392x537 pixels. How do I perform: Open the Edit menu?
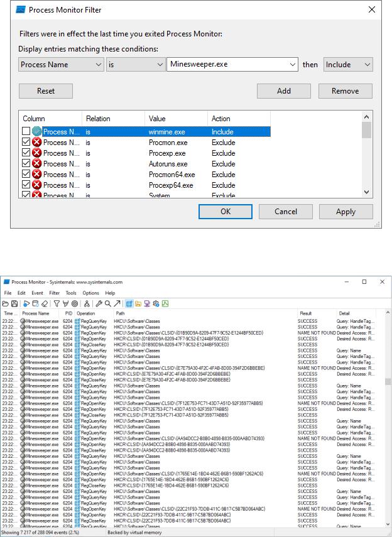coord(21,293)
